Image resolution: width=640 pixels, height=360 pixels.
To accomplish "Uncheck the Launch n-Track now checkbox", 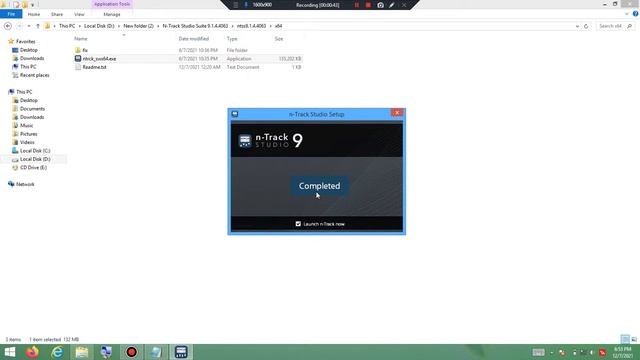I will coord(298,224).
